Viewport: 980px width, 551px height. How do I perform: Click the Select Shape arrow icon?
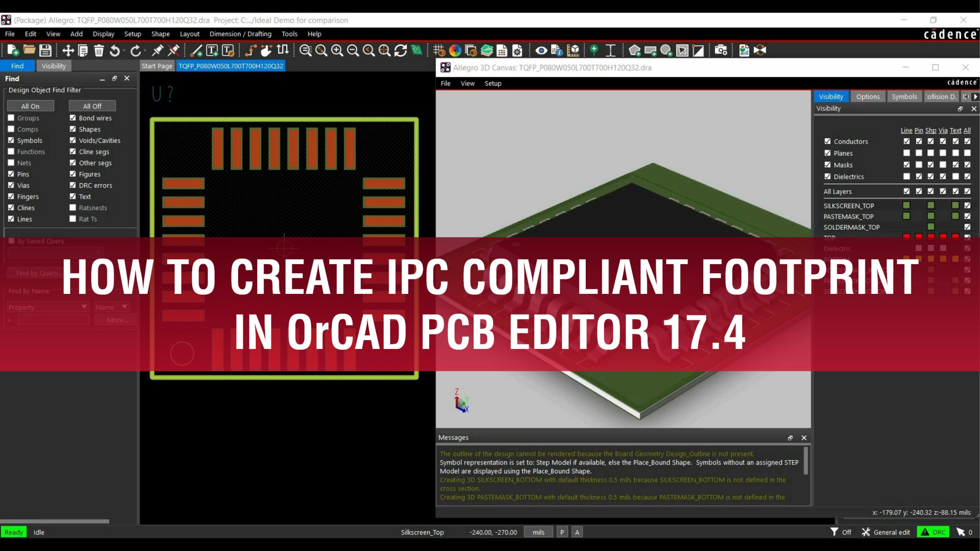682,50
